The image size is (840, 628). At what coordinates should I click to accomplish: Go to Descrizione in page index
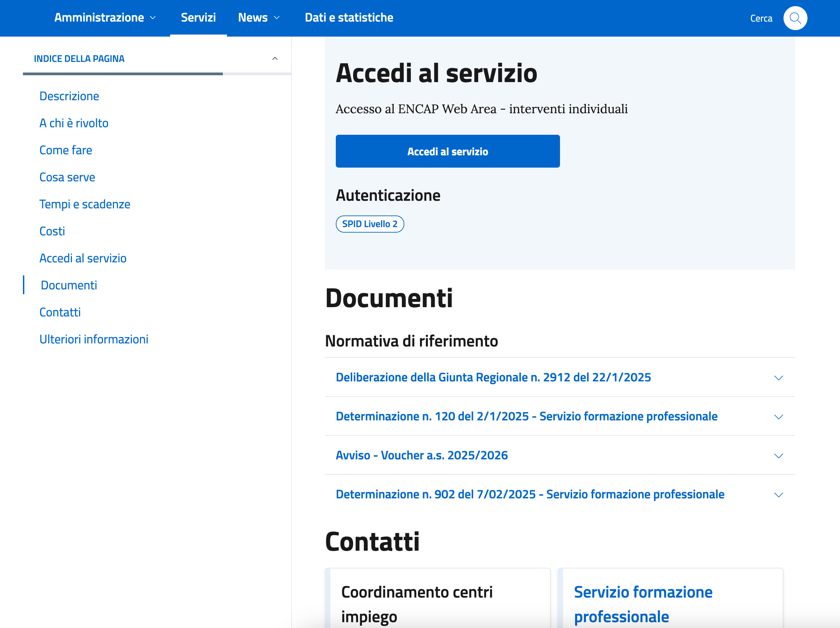tap(69, 96)
